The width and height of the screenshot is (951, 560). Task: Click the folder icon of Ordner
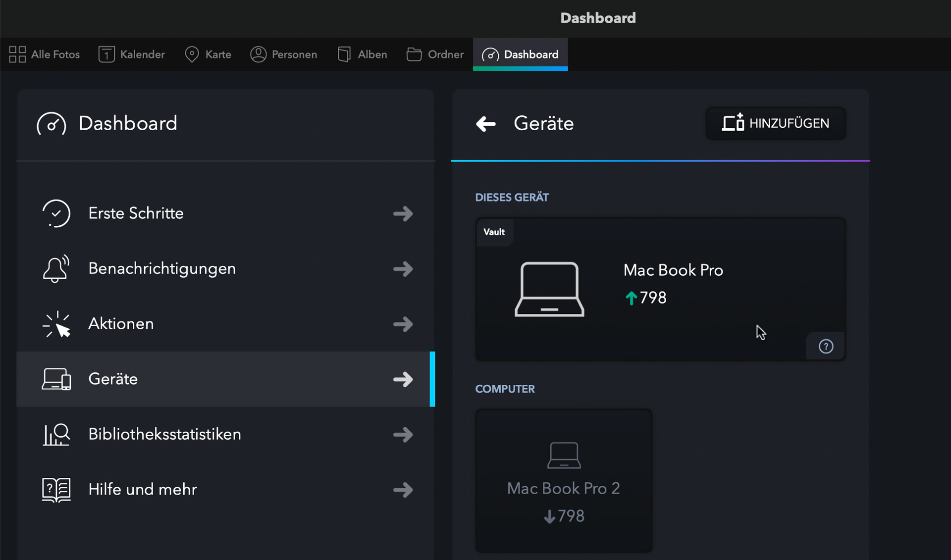414,54
